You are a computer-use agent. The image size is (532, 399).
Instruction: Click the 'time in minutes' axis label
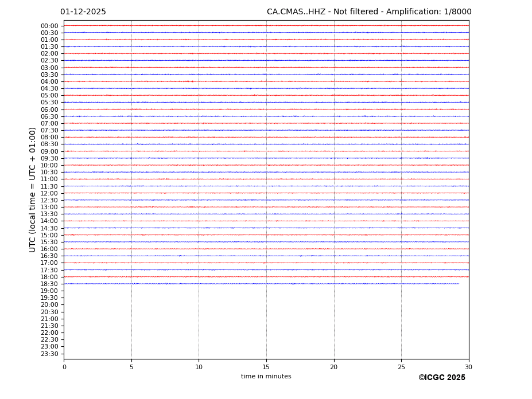point(266,377)
